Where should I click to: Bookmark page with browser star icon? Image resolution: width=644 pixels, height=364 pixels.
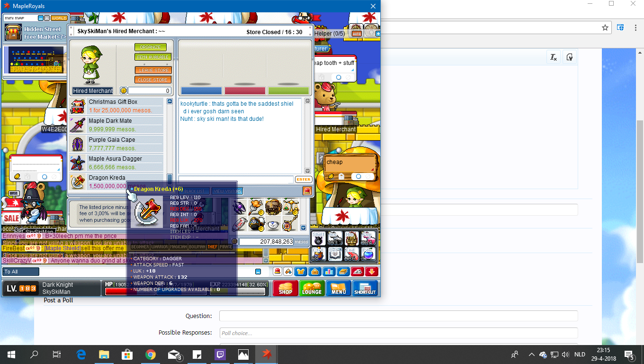click(x=605, y=27)
